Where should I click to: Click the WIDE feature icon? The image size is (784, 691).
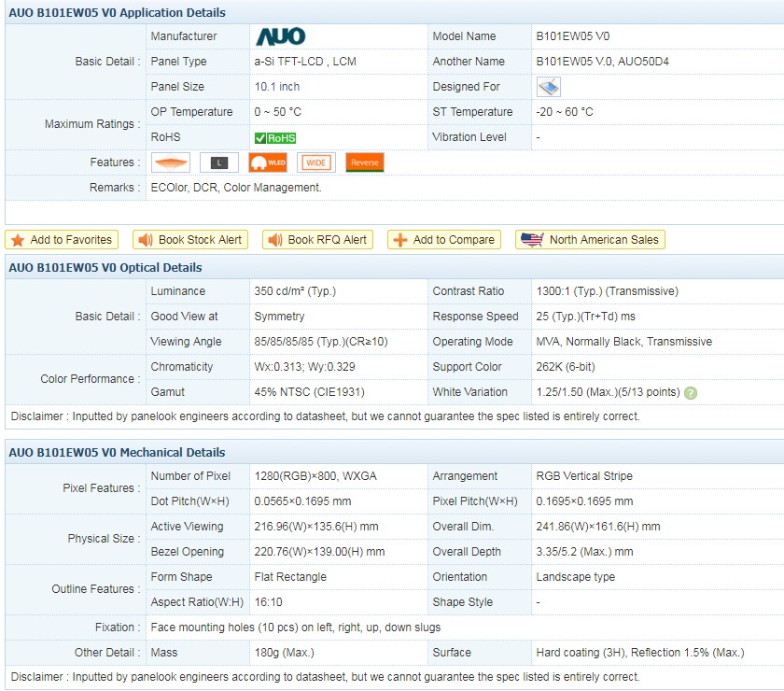[316, 162]
